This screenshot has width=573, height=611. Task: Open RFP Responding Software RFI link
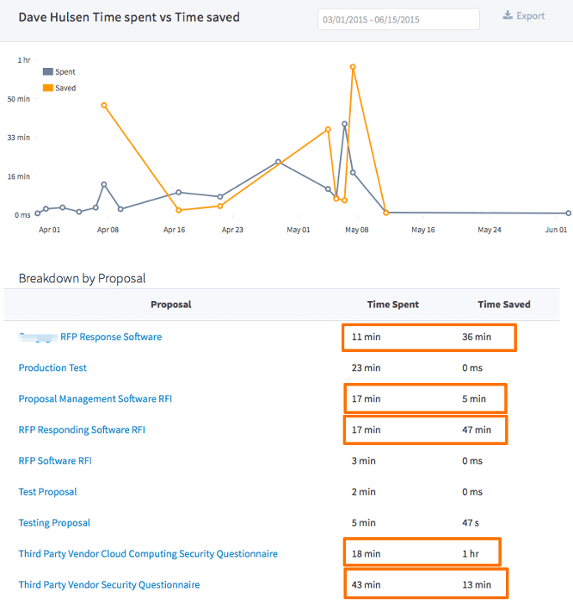click(82, 430)
